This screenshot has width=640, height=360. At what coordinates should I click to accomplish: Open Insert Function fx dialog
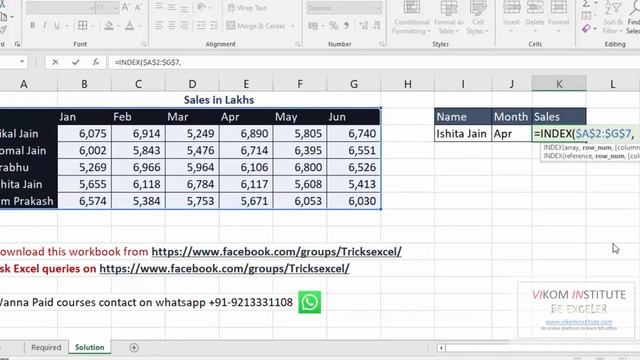[96, 62]
